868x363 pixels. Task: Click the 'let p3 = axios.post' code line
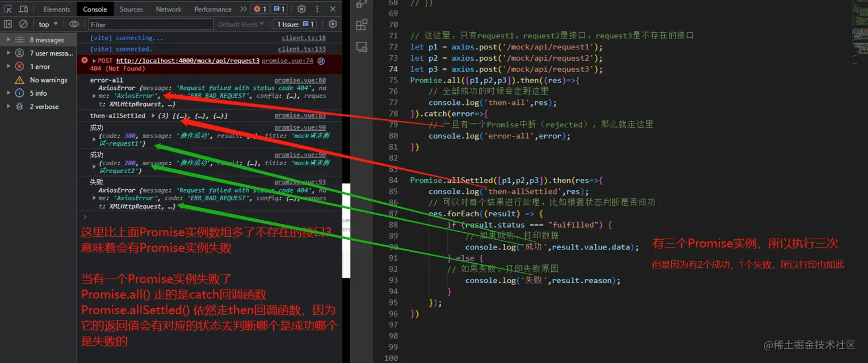(x=507, y=69)
